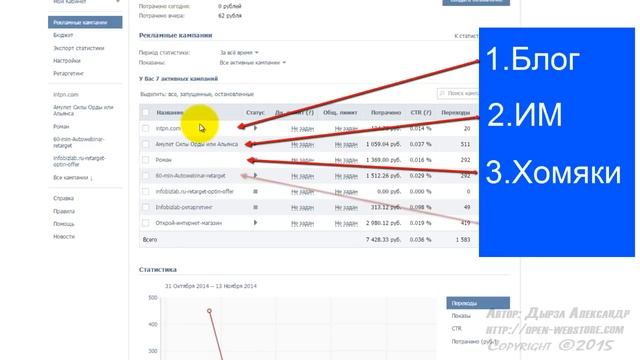640x360 pixels.
Task: Open Помощь in the sidebar
Action: click(64, 224)
